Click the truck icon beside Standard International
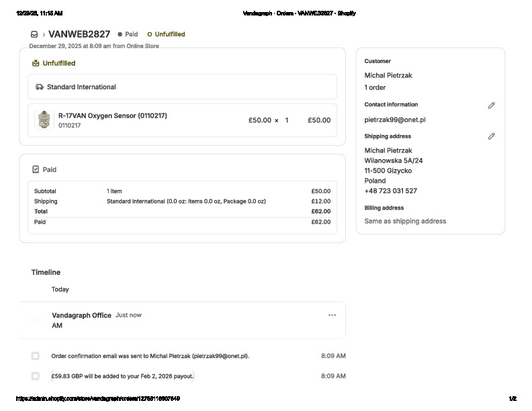Screen dimensions: 532x411 coord(40,87)
